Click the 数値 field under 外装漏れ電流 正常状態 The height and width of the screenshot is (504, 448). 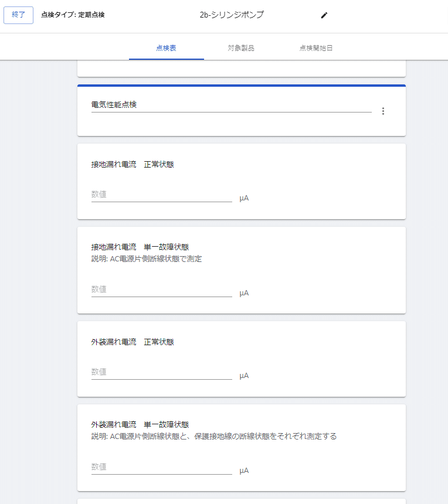pyautogui.click(x=161, y=372)
